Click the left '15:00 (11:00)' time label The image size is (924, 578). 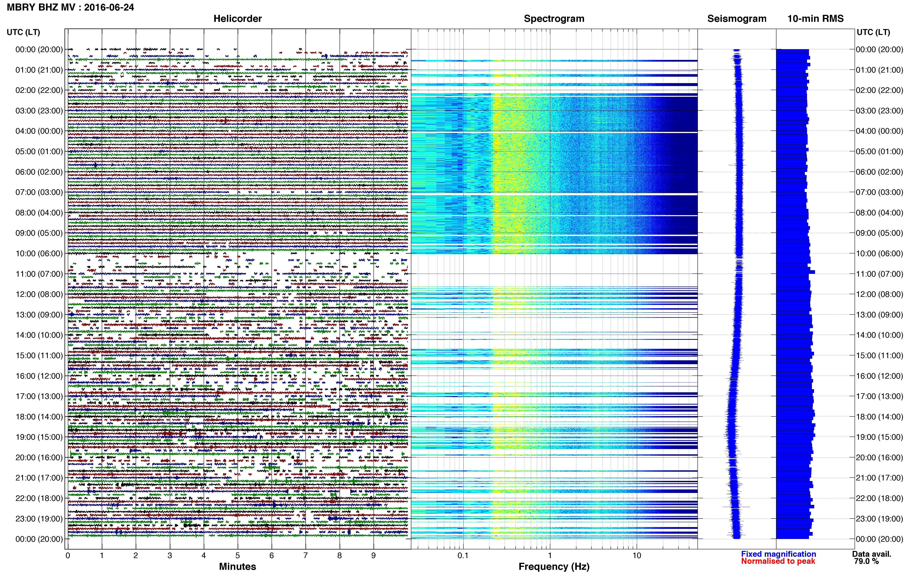(39, 355)
